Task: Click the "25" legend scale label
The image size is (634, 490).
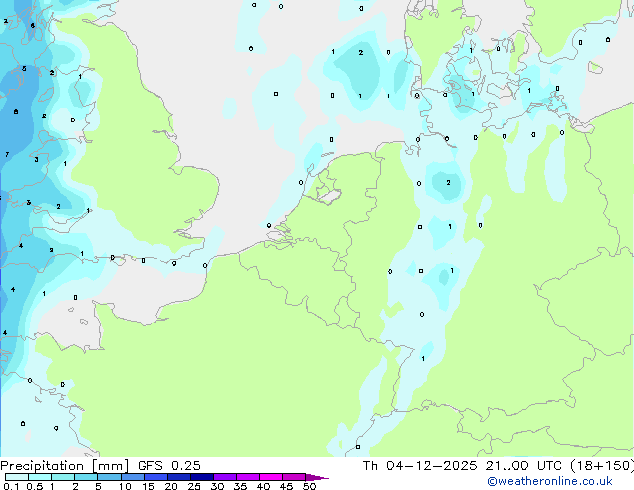Action: pos(194,486)
